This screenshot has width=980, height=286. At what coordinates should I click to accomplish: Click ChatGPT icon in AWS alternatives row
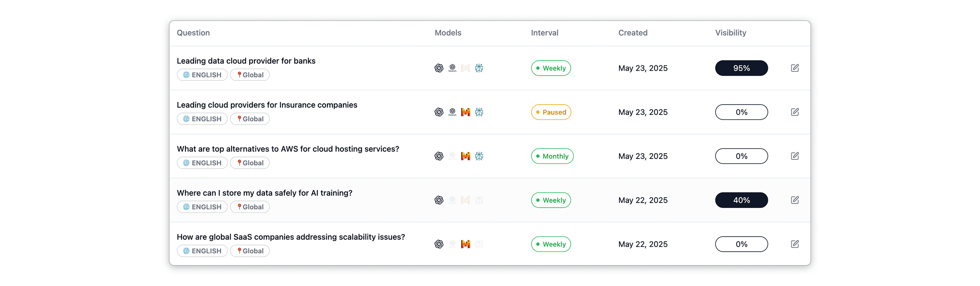click(x=439, y=156)
